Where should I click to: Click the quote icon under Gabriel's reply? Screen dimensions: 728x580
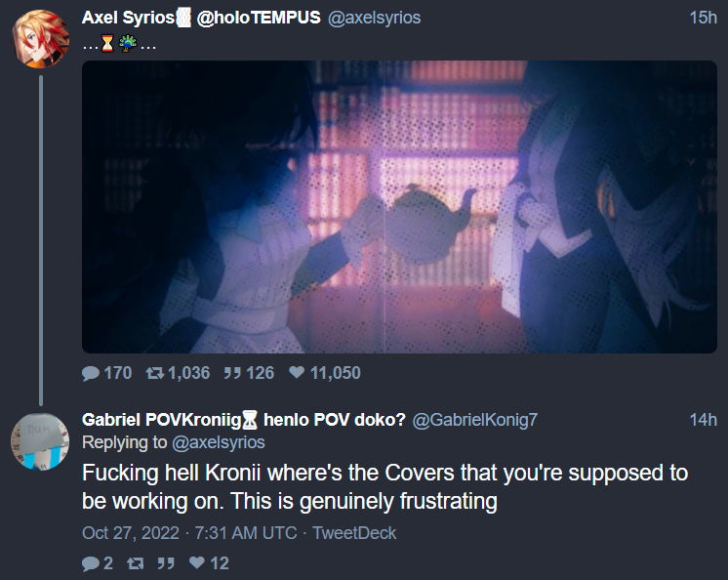click(166, 563)
